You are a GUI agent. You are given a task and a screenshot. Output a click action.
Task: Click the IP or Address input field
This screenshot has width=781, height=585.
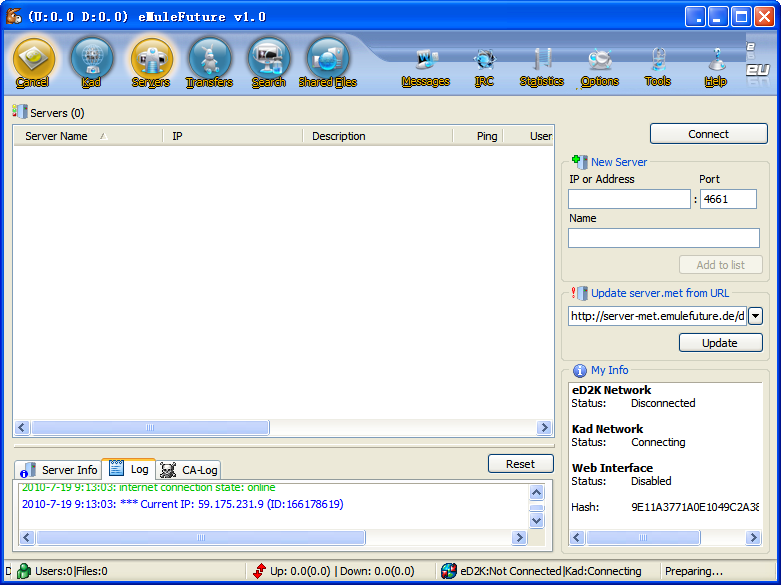pyautogui.click(x=629, y=199)
